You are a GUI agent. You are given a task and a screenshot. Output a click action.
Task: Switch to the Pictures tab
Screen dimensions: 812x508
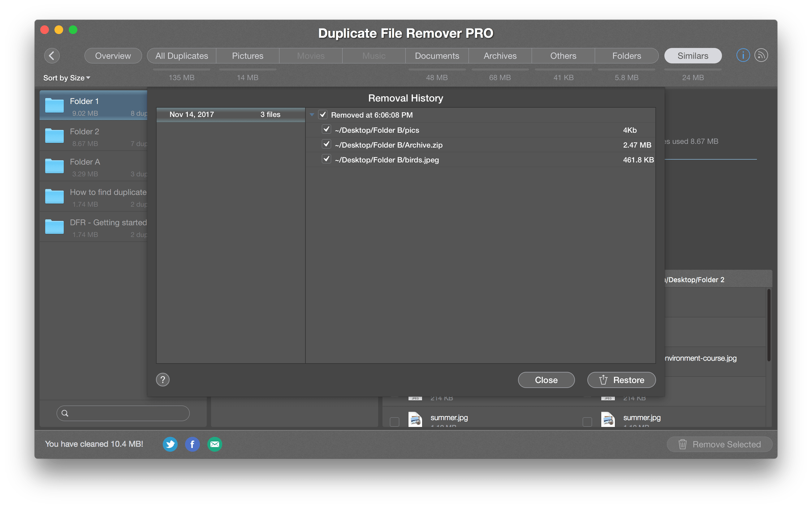pyautogui.click(x=246, y=56)
